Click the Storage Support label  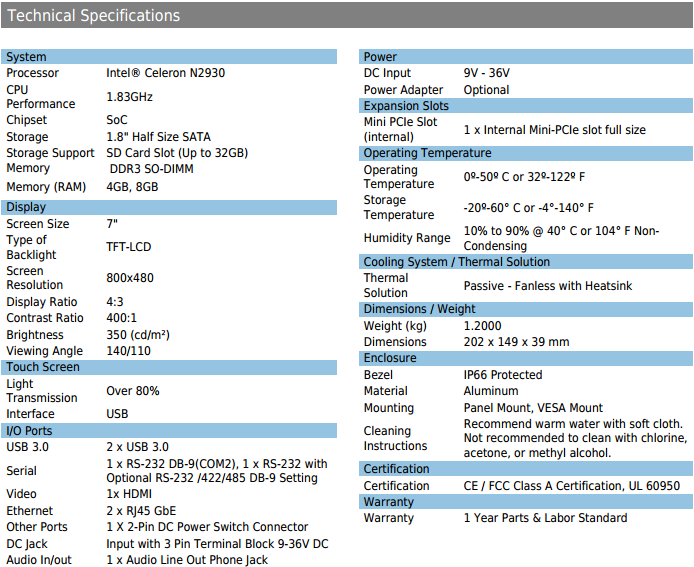click(50, 153)
